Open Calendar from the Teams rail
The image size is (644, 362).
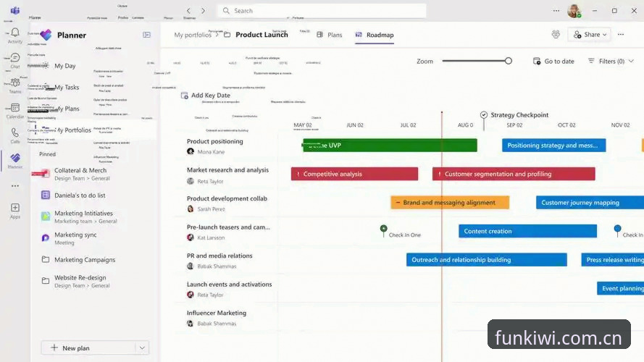pos(14,111)
